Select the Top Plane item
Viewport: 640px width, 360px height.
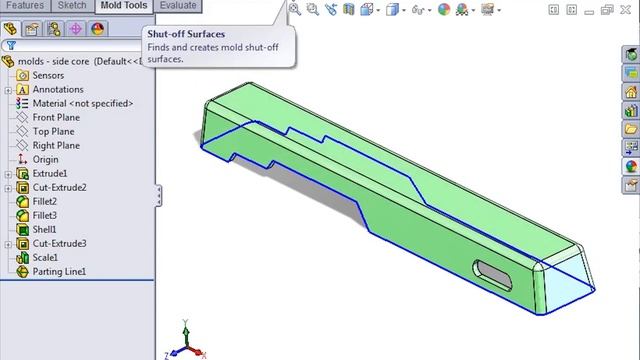53,131
